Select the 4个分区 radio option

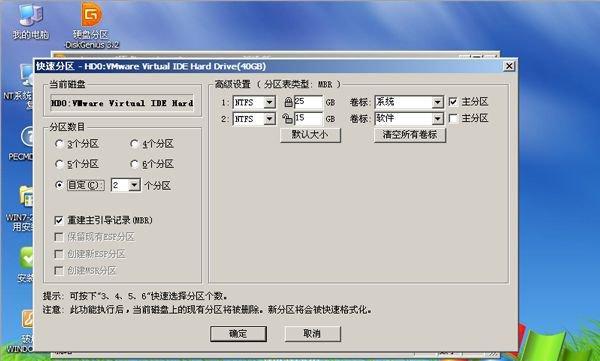[134, 144]
